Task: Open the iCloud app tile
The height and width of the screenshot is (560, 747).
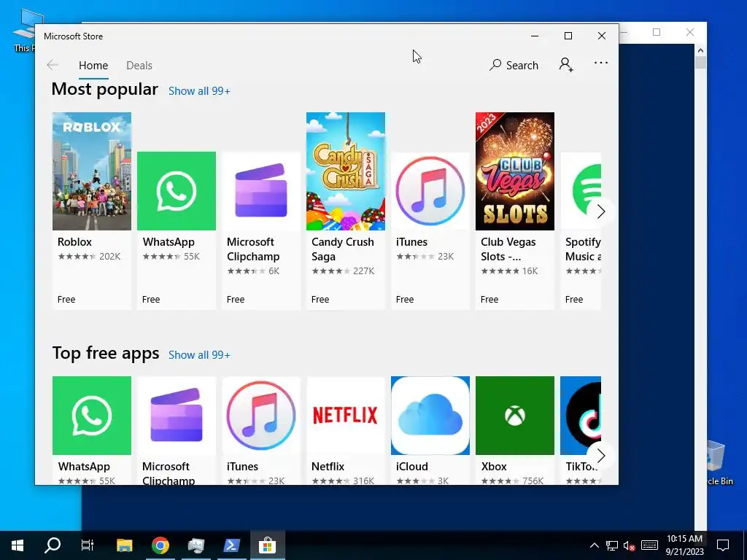Action: point(430,430)
